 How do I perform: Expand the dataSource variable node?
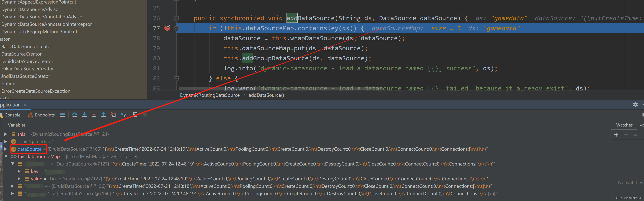point(6,149)
